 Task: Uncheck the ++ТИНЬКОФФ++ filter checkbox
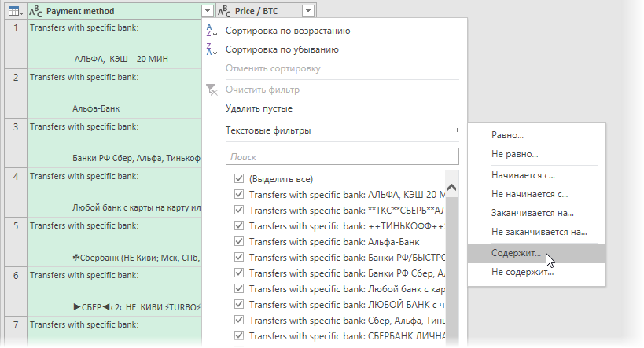pyautogui.click(x=238, y=225)
